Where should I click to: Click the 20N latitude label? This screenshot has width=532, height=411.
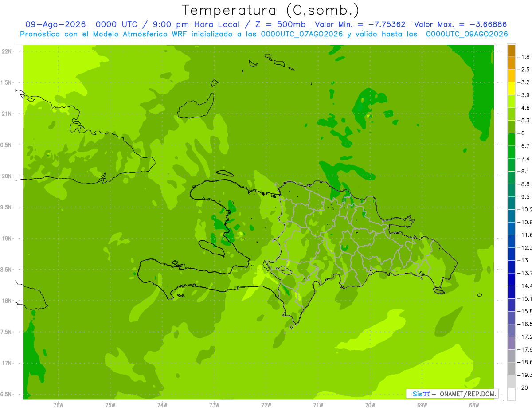tap(7, 176)
